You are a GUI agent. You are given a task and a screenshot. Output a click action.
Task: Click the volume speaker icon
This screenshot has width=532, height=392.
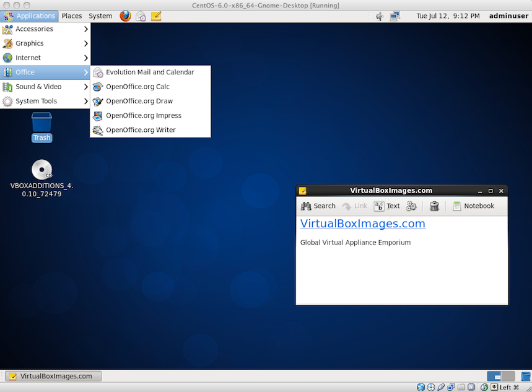click(x=380, y=16)
